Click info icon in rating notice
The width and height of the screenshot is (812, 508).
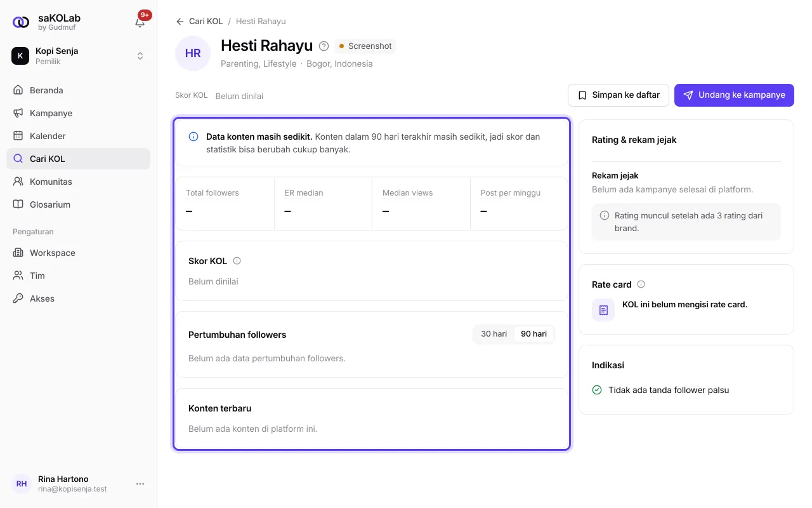(x=605, y=215)
